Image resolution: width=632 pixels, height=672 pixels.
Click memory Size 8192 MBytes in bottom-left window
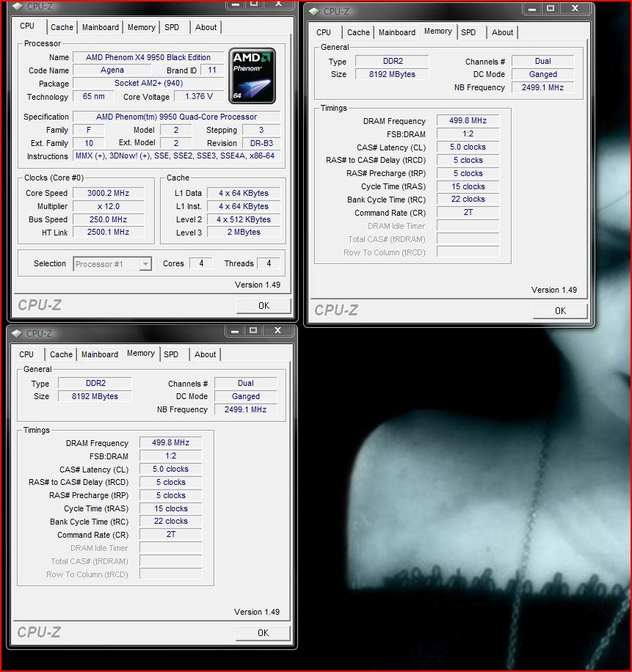coord(95,396)
